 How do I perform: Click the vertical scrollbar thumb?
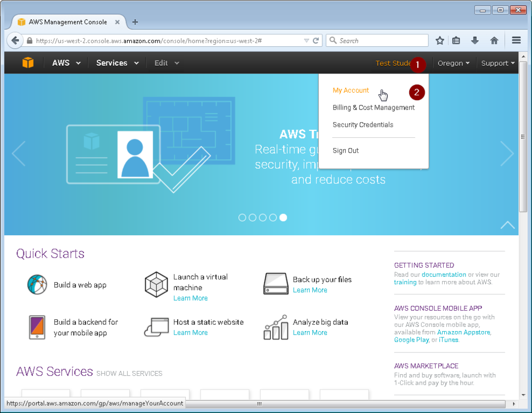(x=523, y=136)
